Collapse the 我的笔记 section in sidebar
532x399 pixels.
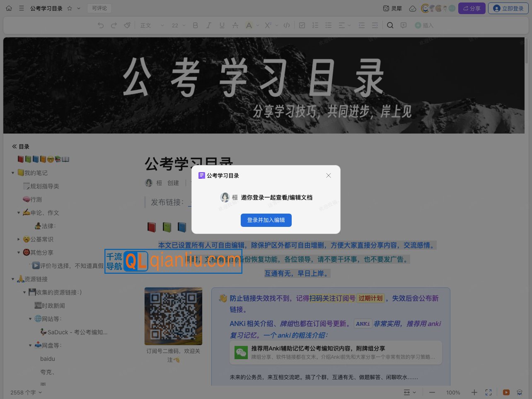pyautogui.click(x=13, y=173)
